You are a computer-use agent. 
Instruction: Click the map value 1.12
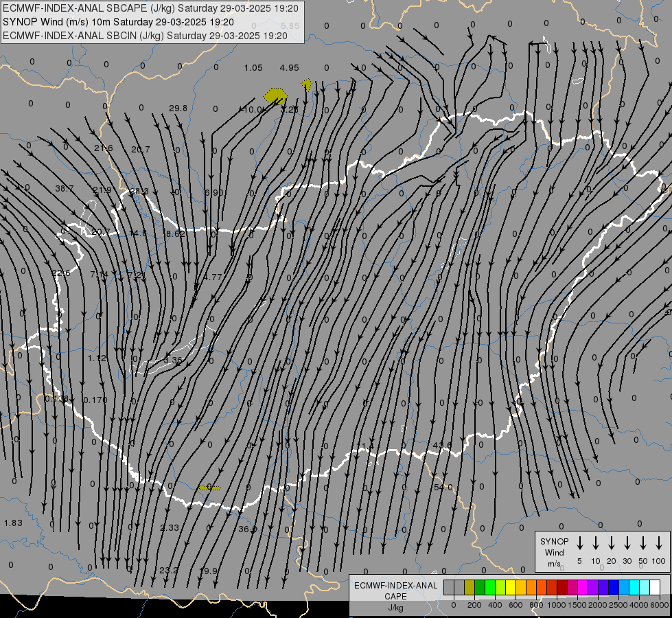(97, 358)
